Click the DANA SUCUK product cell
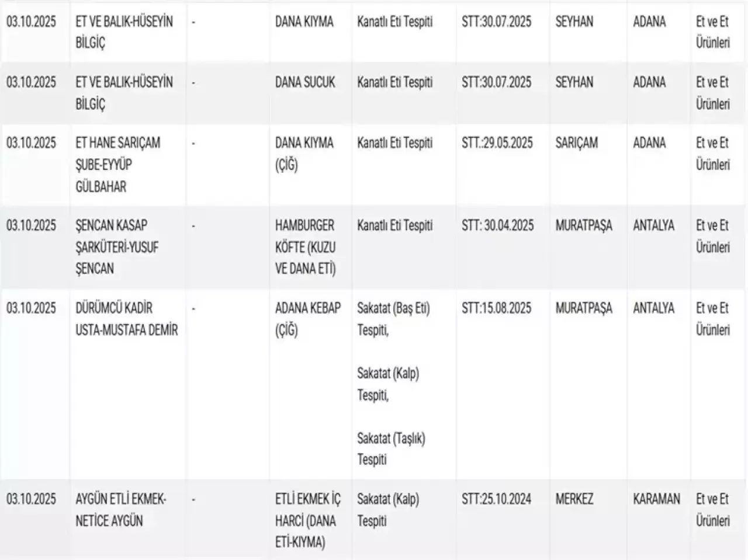This screenshot has width=748, height=560. (305, 82)
